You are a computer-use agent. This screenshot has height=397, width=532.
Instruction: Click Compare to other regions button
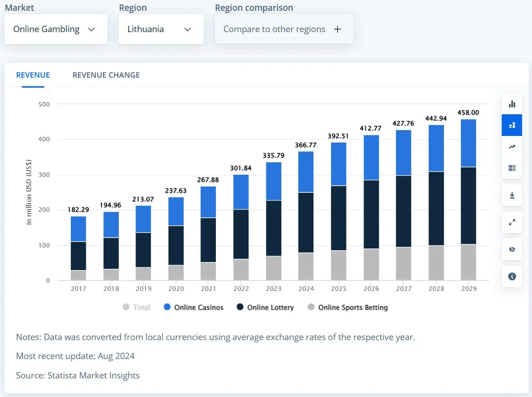pos(284,29)
